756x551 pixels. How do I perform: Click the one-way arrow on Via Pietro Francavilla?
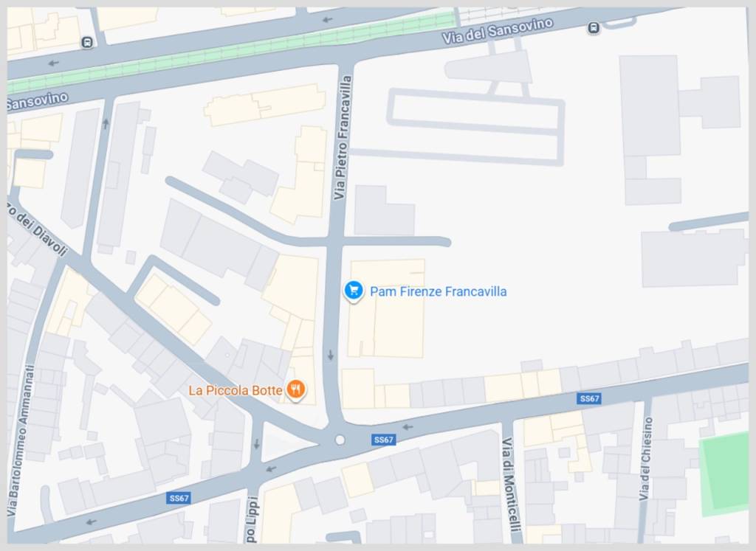pyautogui.click(x=330, y=356)
